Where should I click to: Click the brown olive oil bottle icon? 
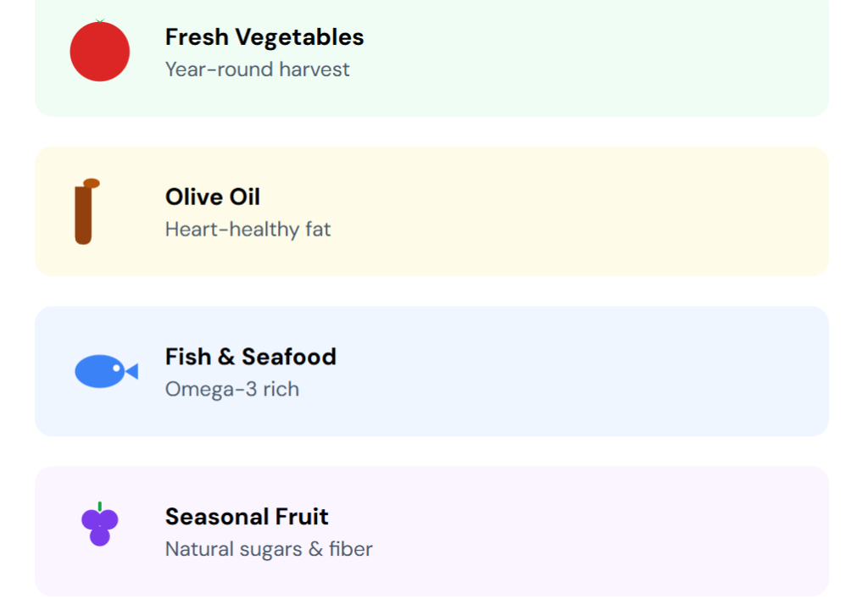tap(83, 216)
